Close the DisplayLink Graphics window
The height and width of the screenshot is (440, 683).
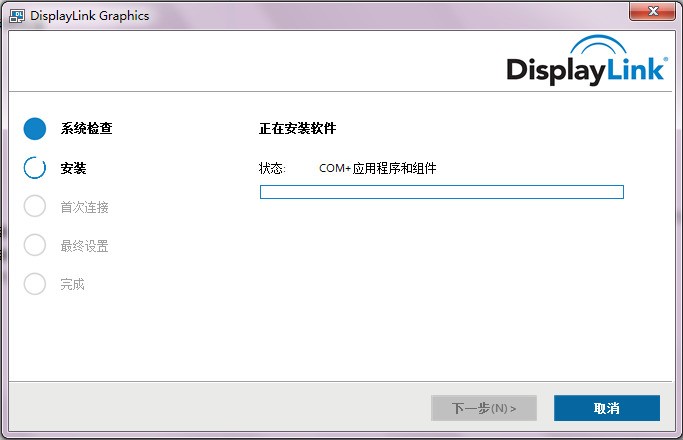click(652, 11)
